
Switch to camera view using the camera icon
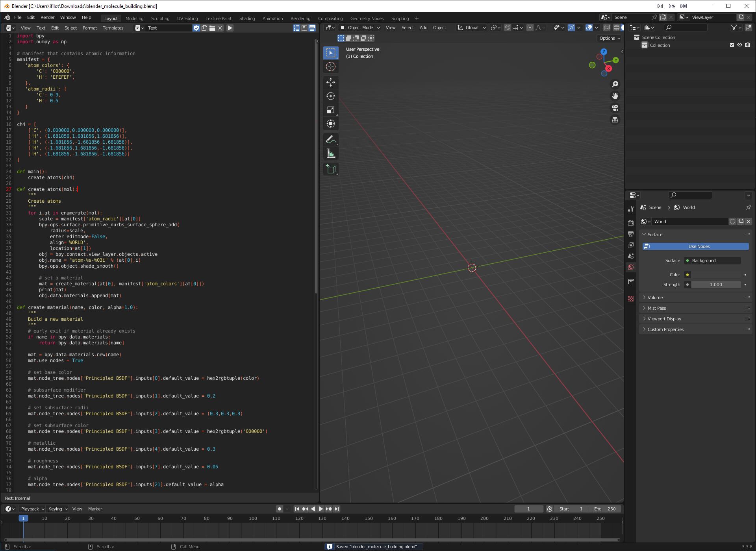click(615, 108)
